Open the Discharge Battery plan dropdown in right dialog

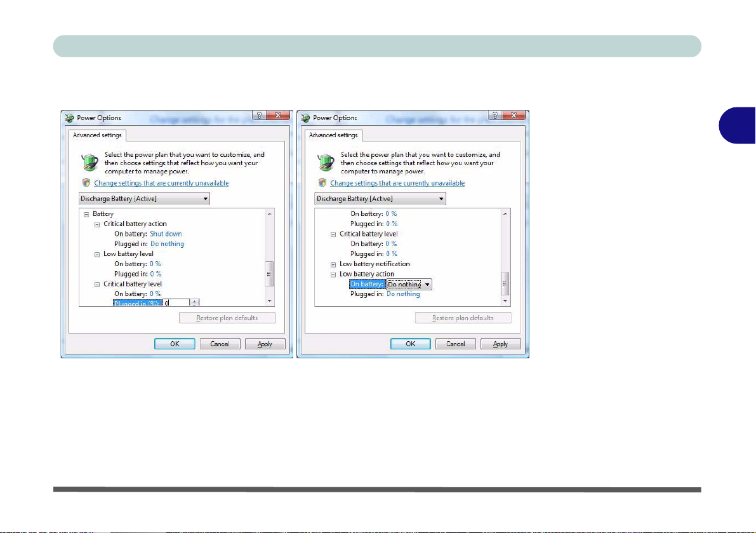point(380,199)
